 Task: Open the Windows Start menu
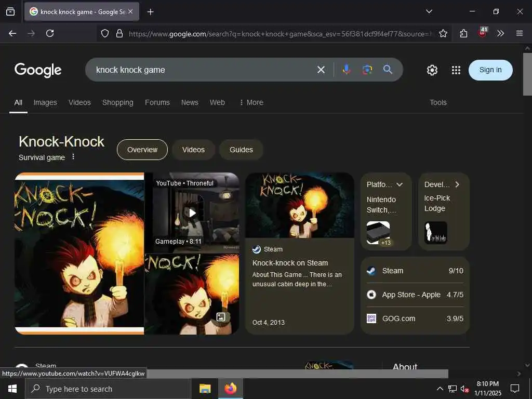(x=12, y=389)
